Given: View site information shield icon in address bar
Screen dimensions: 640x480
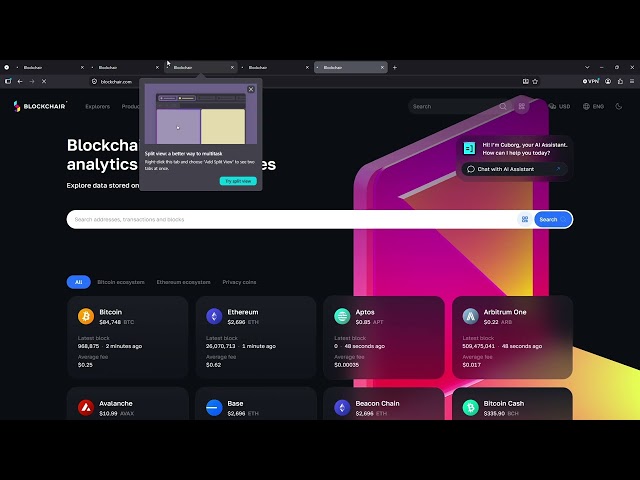Looking at the screenshot, I should click(x=94, y=82).
